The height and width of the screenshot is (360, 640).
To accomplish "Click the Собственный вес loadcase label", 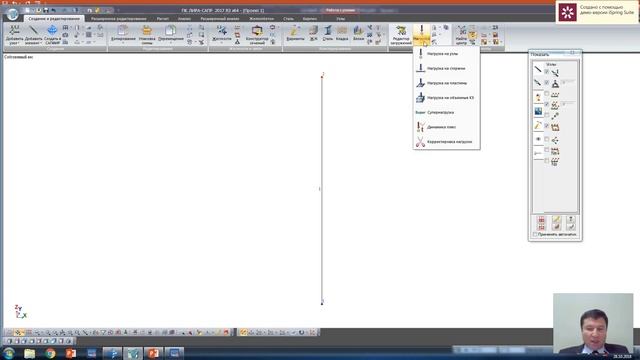I will tap(18, 57).
